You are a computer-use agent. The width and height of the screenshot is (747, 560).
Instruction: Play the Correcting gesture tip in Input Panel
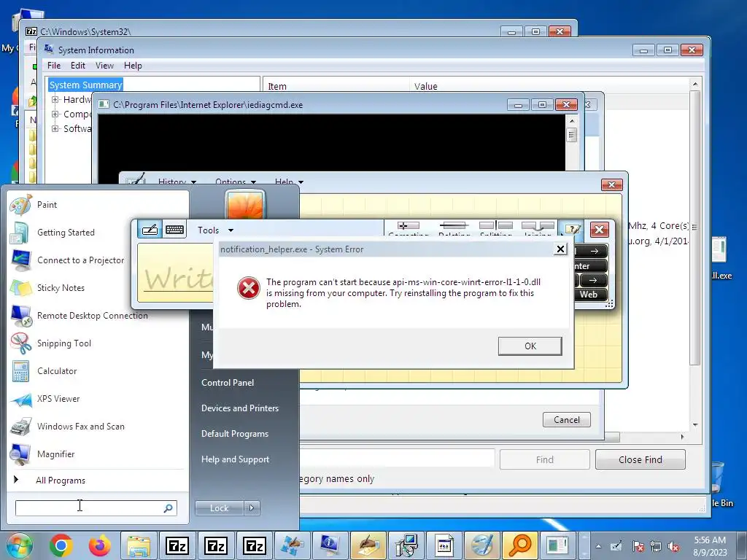(409, 228)
